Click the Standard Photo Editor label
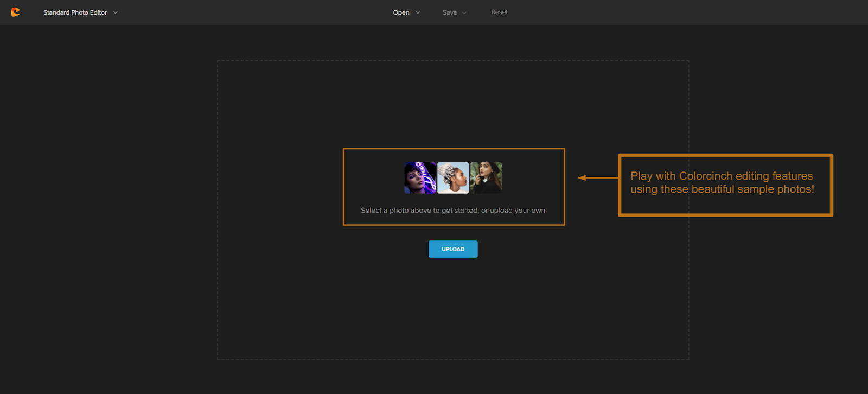This screenshot has height=394, width=868. point(75,12)
